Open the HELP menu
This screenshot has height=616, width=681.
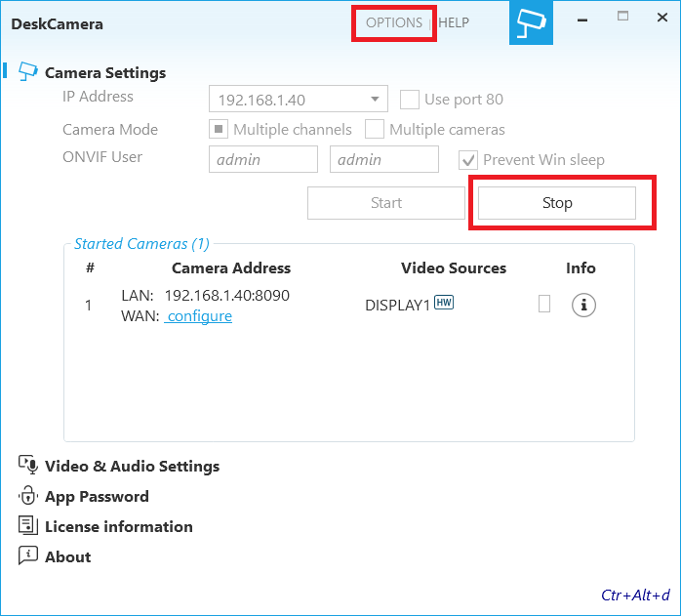454,22
